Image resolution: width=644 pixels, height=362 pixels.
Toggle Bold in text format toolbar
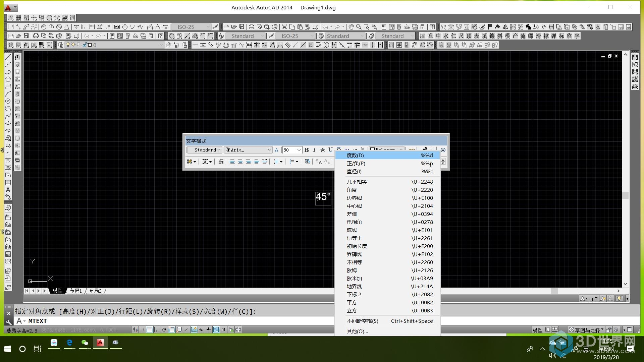coord(307,150)
